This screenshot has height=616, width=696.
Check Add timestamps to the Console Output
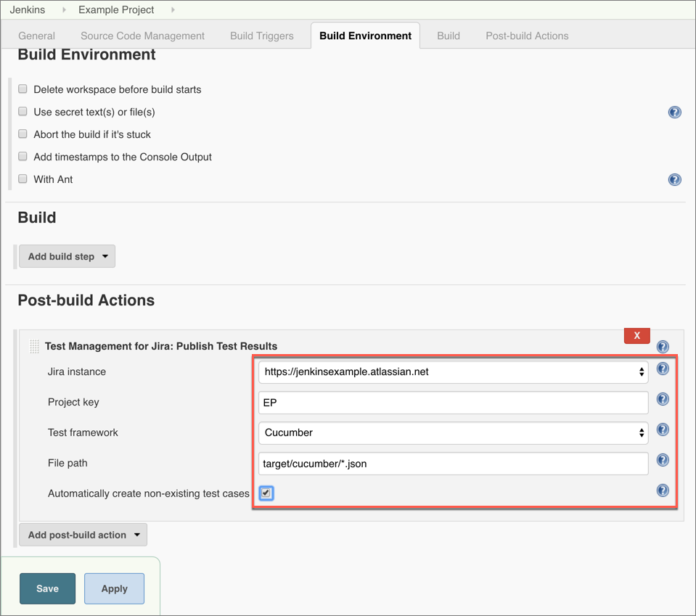click(x=23, y=157)
